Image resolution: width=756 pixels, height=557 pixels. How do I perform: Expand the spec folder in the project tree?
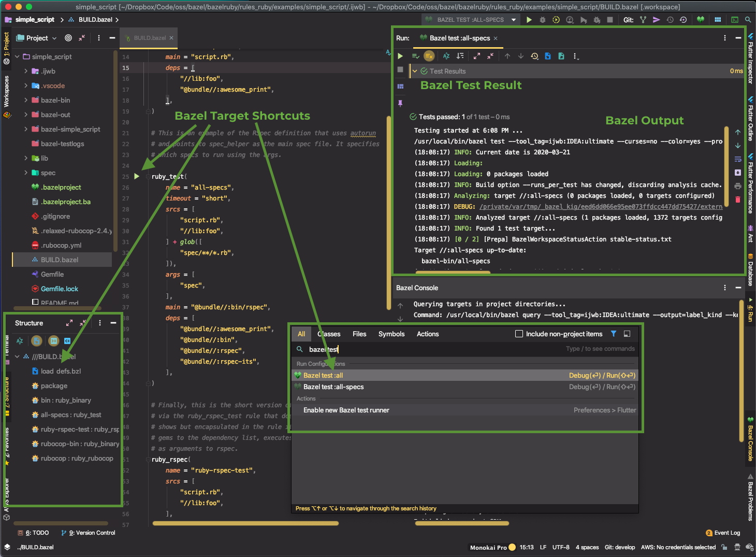coord(25,173)
